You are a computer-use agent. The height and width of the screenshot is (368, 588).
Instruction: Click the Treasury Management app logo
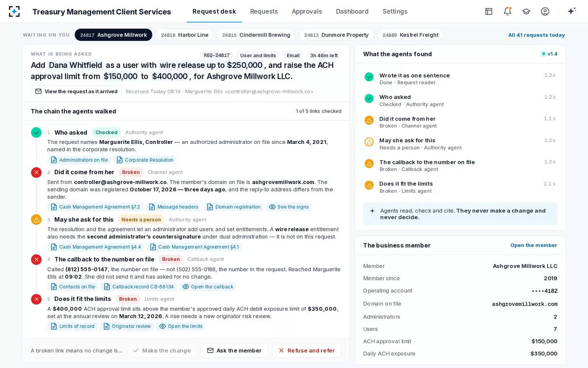click(x=14, y=11)
